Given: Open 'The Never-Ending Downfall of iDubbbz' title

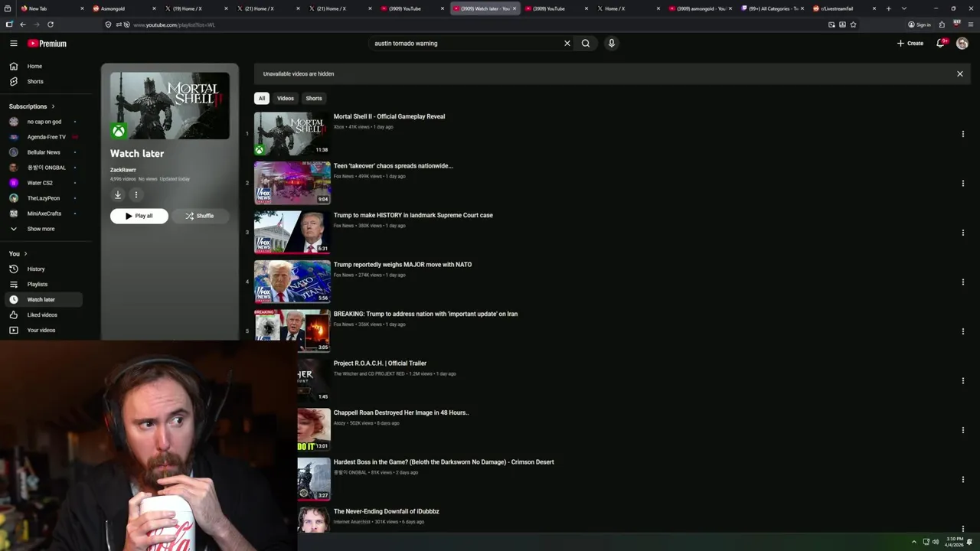Looking at the screenshot, I should pyautogui.click(x=387, y=511).
